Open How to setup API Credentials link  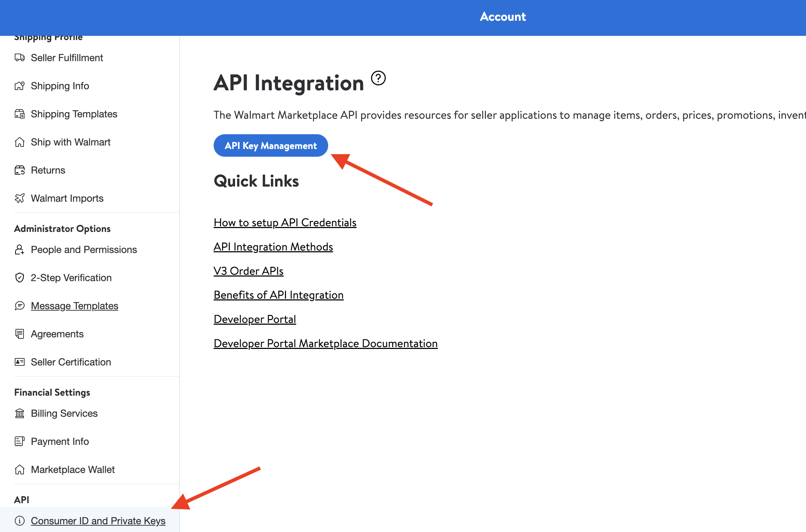pos(285,222)
